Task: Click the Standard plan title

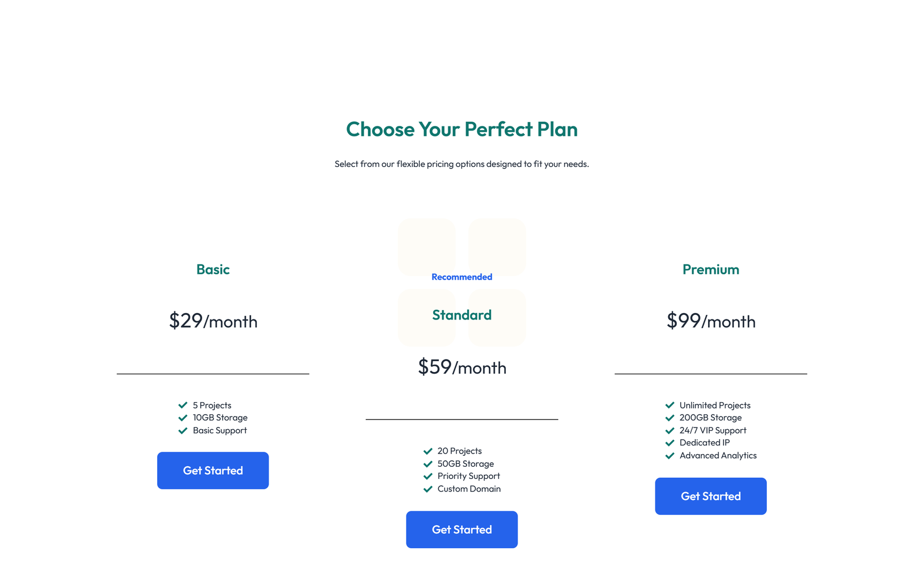Action: point(461,315)
